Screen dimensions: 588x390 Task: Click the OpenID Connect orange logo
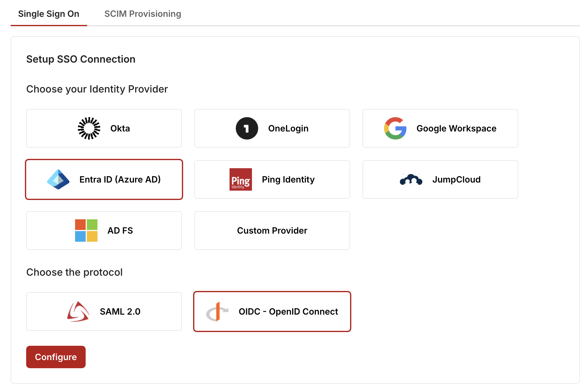click(x=217, y=312)
